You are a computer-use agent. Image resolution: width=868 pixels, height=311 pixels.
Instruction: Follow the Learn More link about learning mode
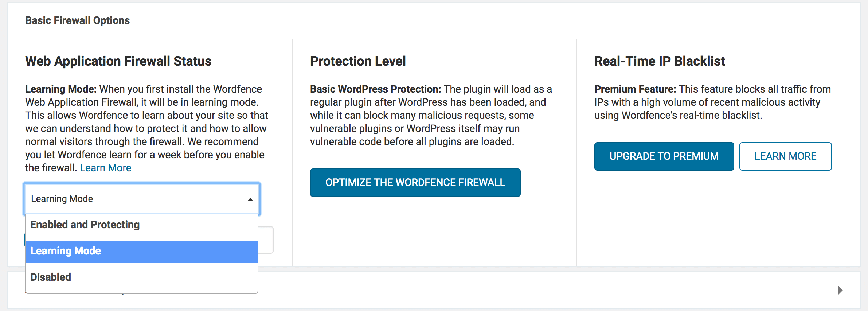(x=106, y=167)
